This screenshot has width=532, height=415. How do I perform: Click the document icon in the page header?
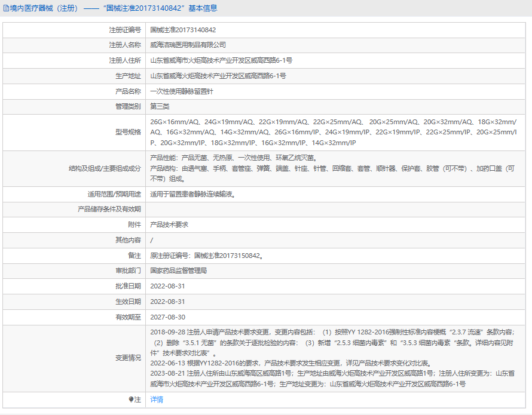click(6, 8)
